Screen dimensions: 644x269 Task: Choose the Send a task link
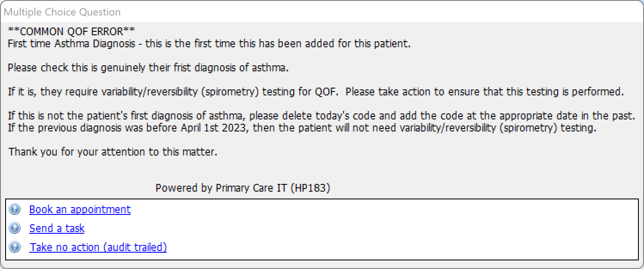click(57, 229)
